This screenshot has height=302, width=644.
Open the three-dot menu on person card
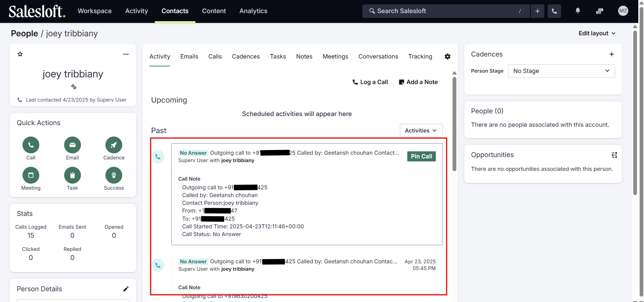(x=126, y=54)
